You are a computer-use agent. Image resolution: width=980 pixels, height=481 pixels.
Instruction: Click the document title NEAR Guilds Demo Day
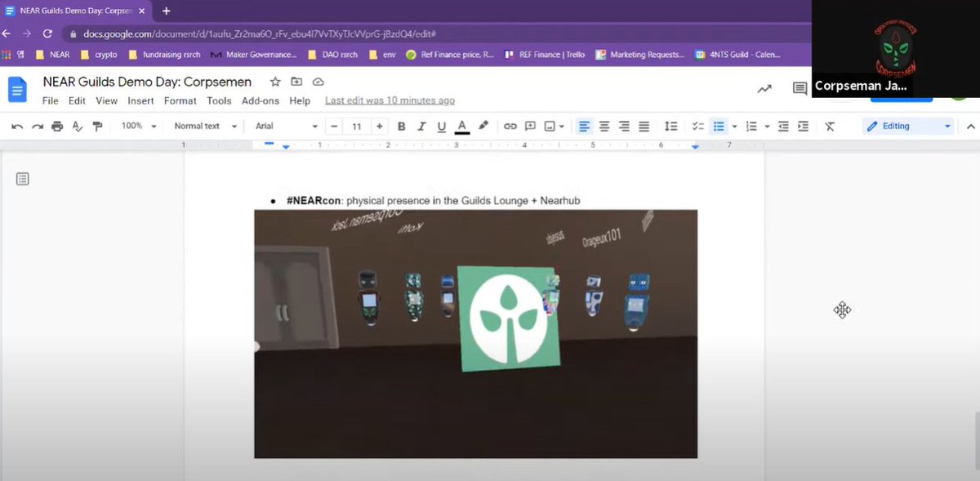tap(147, 82)
